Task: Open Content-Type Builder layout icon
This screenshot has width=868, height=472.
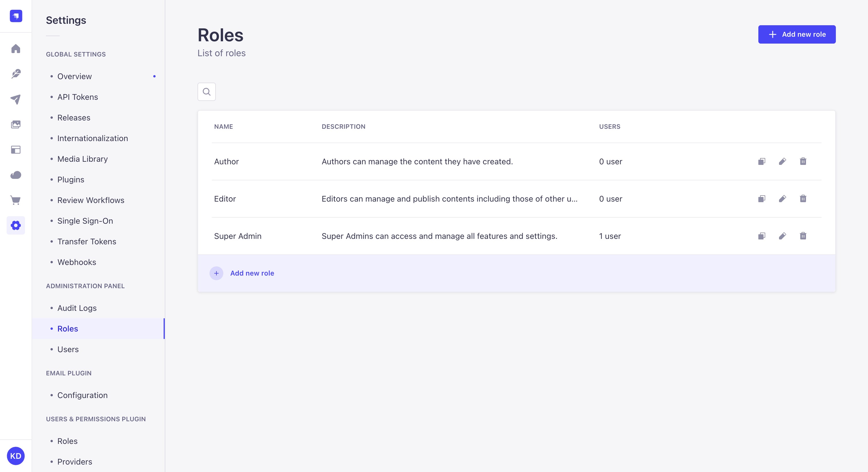Action: [x=16, y=150]
